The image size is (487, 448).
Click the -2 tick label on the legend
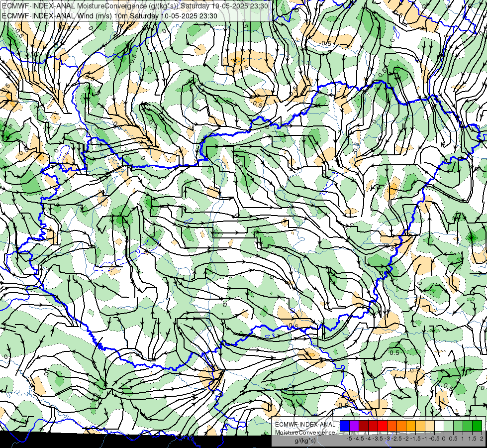point(406,439)
